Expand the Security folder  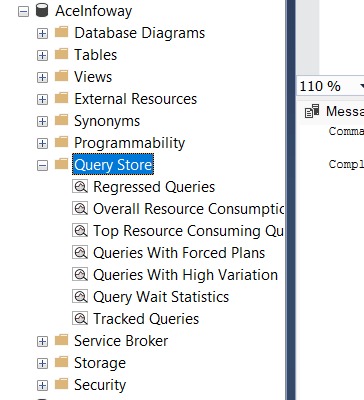coord(42,385)
